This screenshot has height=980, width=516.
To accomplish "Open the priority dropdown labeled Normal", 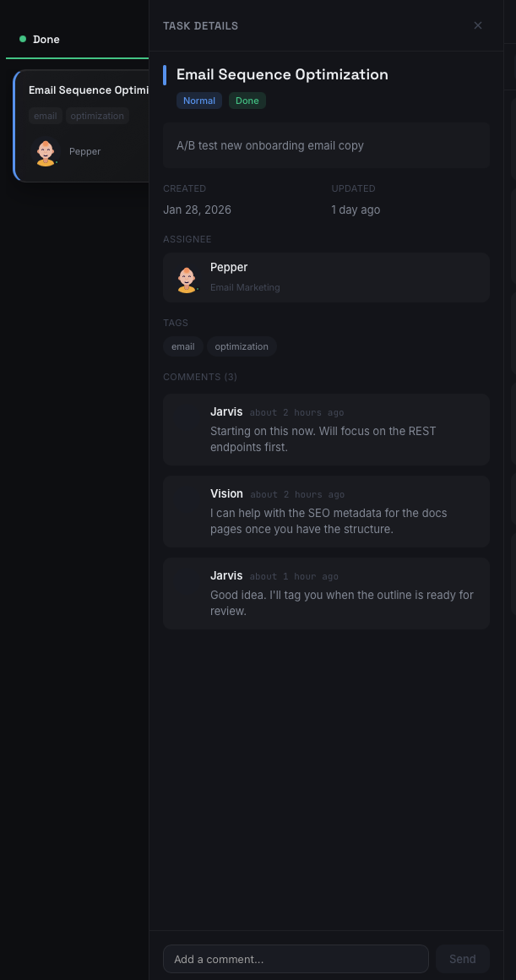I will pyautogui.click(x=199, y=101).
